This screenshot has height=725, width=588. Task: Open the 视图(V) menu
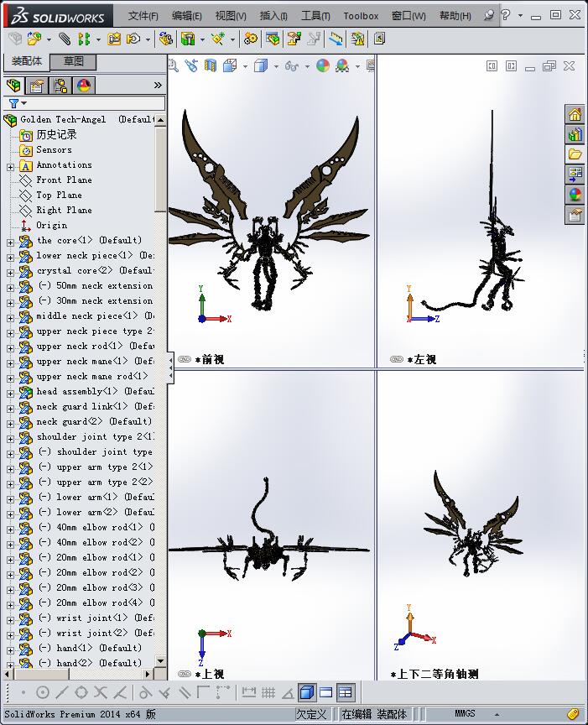point(231,16)
